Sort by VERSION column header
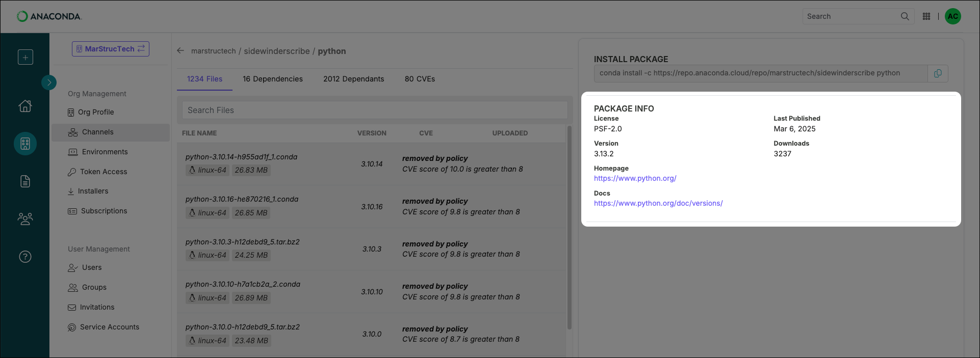Viewport: 980px width, 358px height. pos(372,133)
